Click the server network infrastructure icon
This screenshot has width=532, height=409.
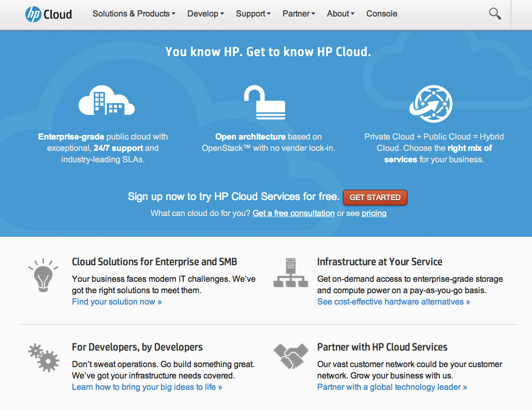291,273
